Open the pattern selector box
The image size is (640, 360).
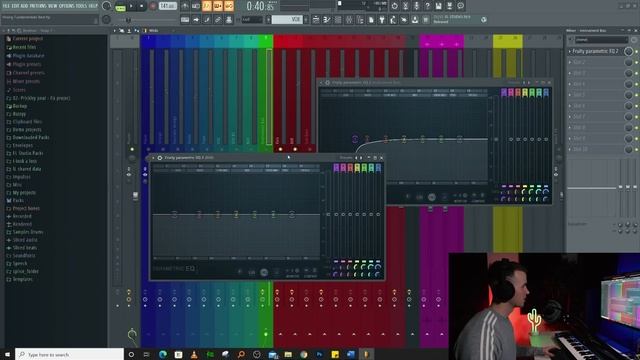[x=287, y=20]
